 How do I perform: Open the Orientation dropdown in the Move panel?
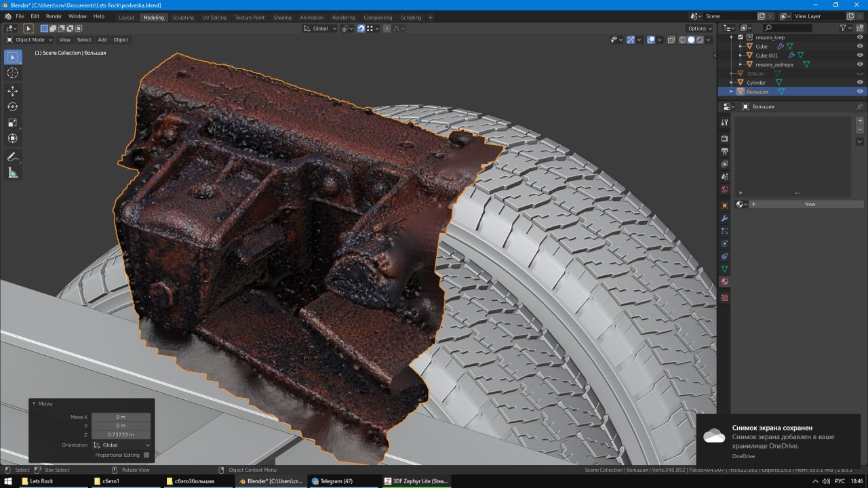[121, 445]
